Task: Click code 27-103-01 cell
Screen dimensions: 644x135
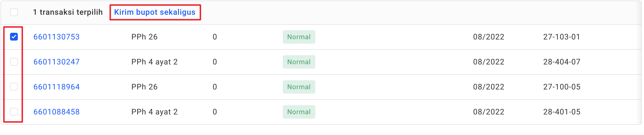Action: (x=561, y=37)
